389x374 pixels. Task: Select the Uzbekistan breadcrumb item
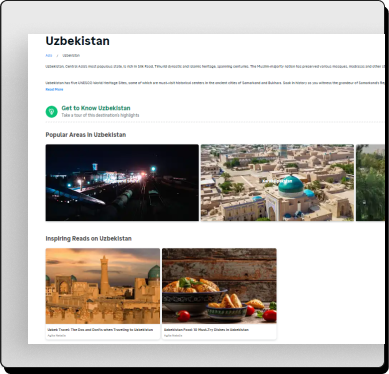71,55
